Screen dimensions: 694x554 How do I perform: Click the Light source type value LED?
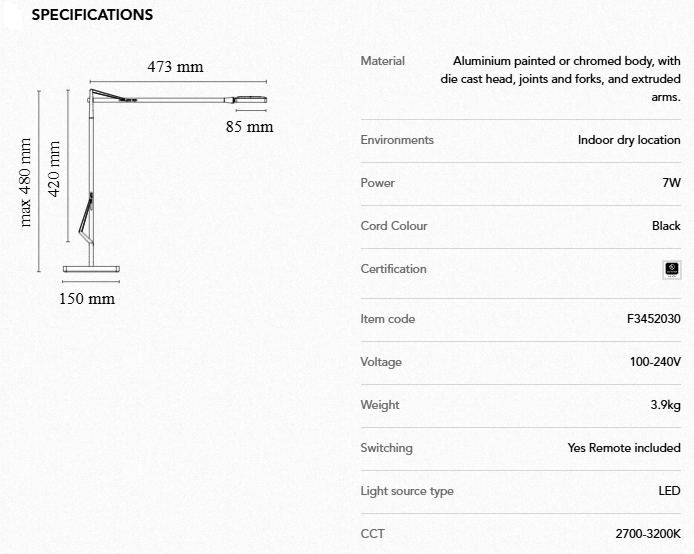(x=669, y=491)
